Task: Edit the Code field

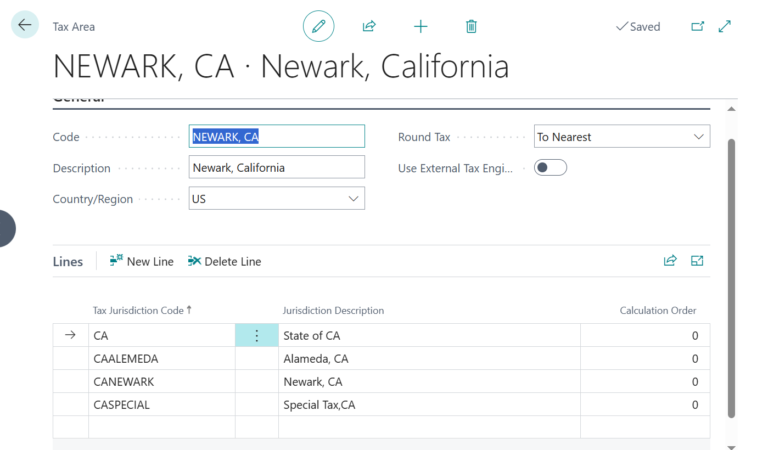Action: pos(277,137)
